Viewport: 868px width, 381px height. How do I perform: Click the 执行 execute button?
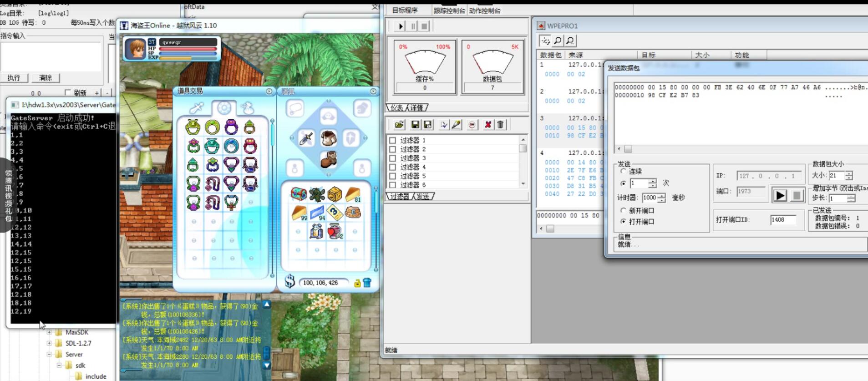(14, 78)
